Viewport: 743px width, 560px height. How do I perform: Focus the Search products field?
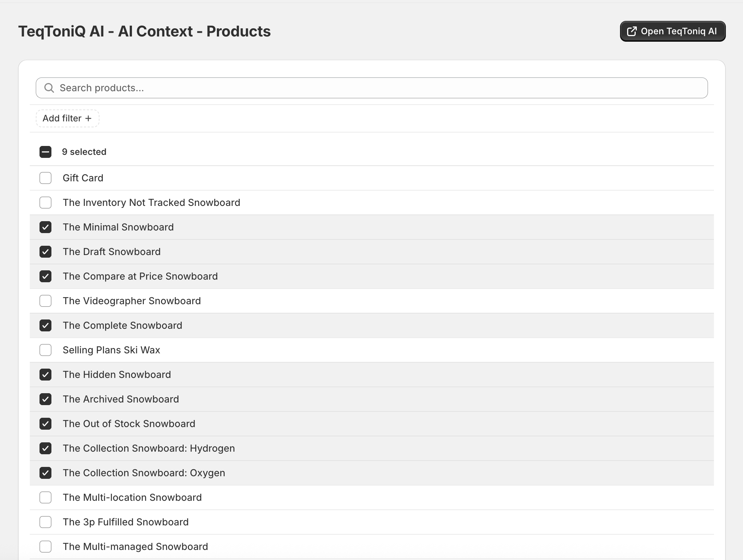click(371, 88)
